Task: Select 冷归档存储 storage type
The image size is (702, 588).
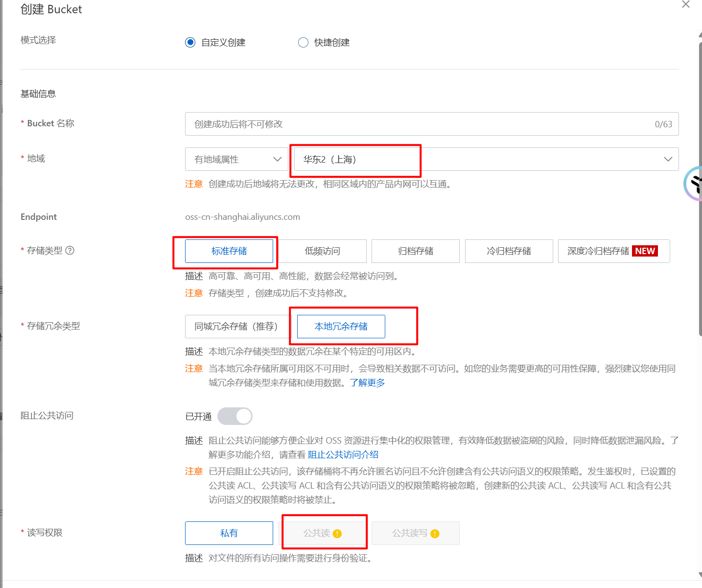Action: tap(509, 251)
